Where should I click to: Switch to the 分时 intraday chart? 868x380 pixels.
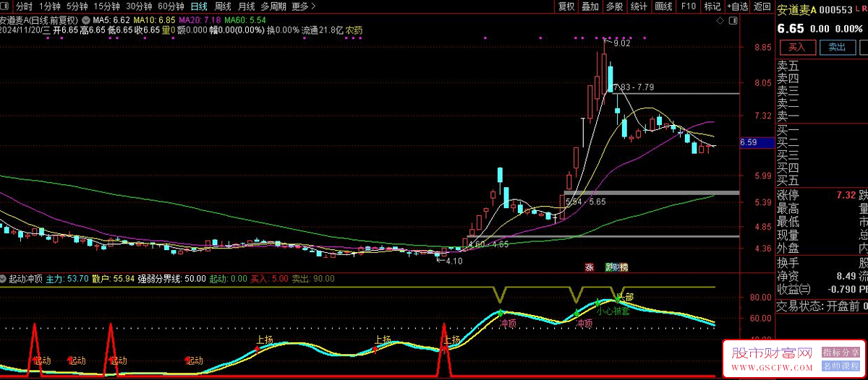(25, 7)
